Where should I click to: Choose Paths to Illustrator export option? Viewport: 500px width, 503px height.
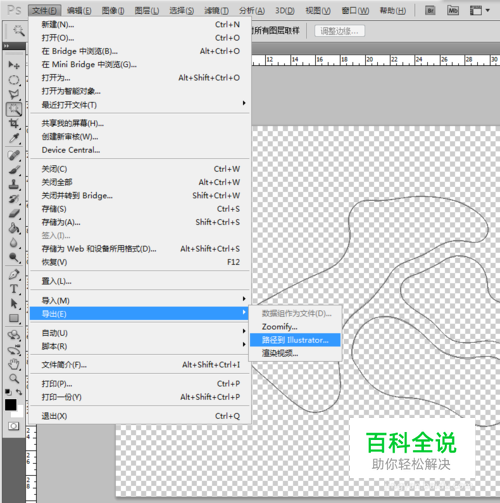(295, 340)
